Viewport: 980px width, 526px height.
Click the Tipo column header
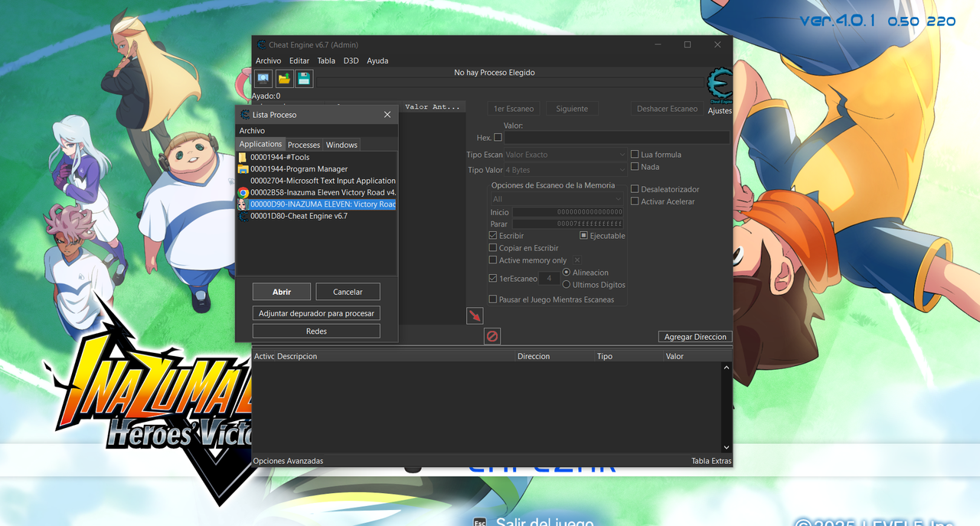pyautogui.click(x=605, y=356)
